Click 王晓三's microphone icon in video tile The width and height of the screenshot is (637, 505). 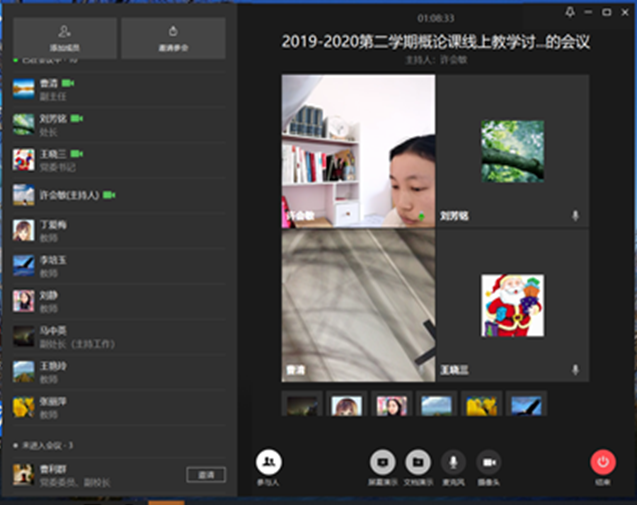coord(575,370)
